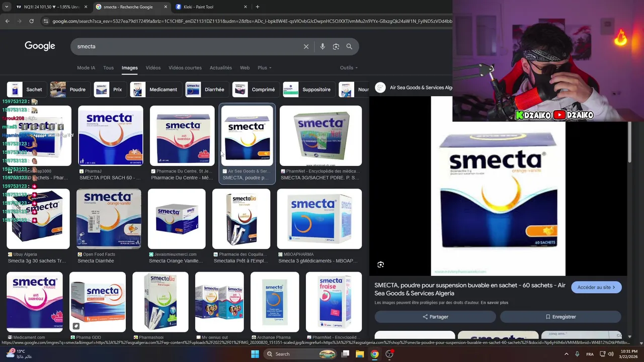Click the Air Sea Goods source header

pos(414,87)
